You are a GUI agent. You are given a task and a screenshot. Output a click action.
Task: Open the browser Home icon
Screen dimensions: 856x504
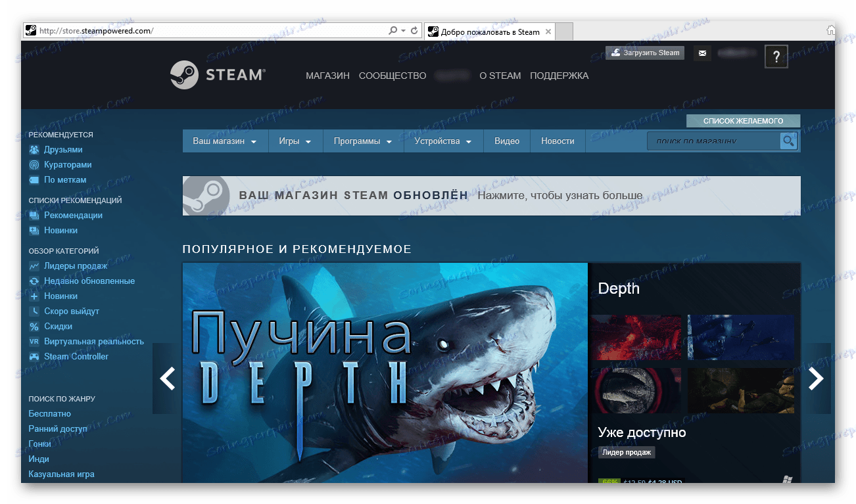tap(831, 30)
